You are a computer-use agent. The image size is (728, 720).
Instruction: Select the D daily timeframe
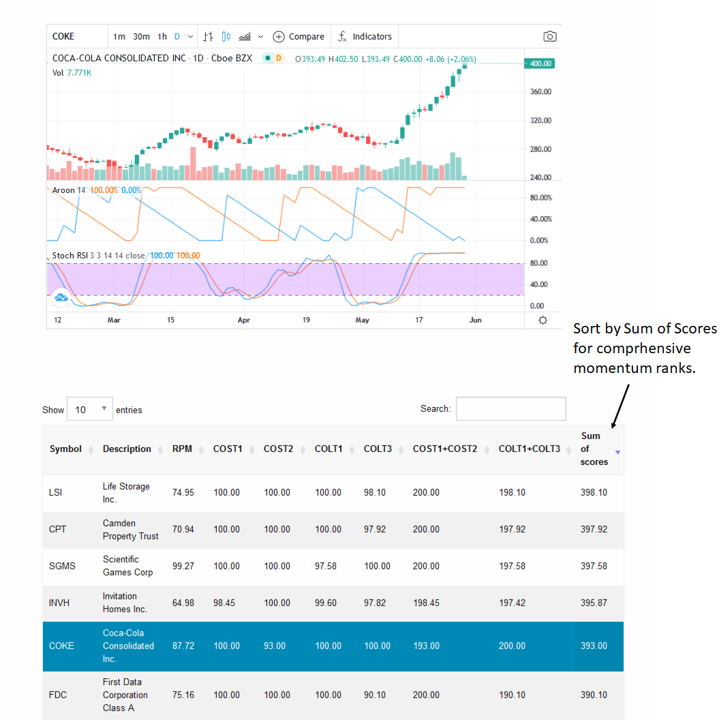point(177,37)
